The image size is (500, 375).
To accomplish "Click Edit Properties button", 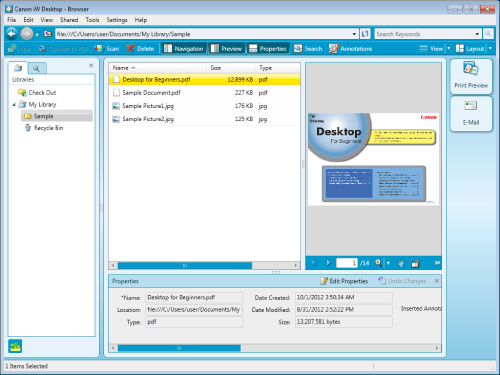I will 344,281.
